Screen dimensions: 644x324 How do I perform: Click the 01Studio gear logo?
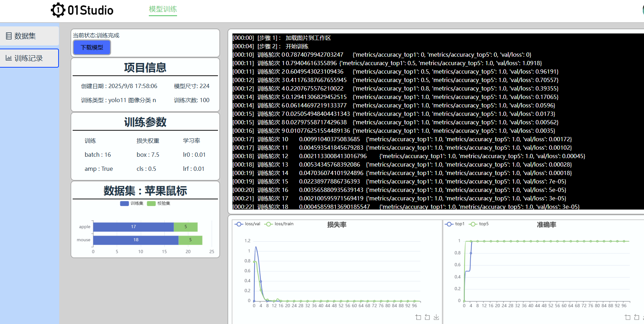click(x=58, y=10)
